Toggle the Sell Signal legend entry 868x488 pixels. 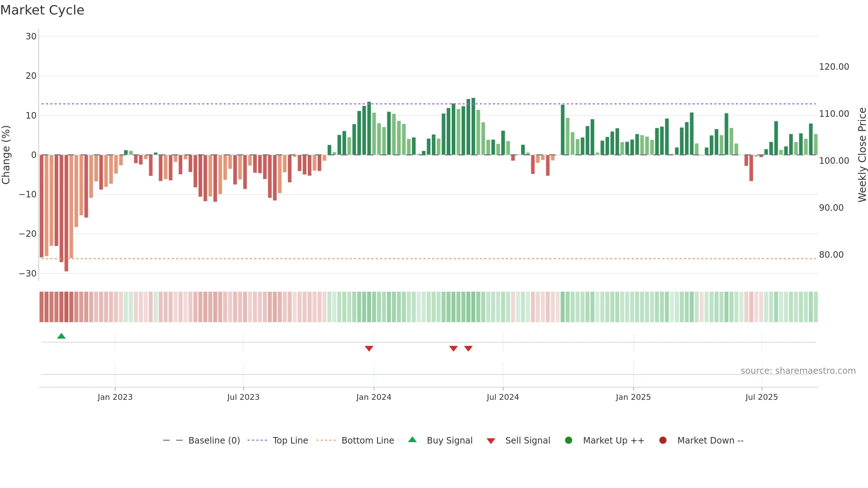pyautogui.click(x=518, y=440)
